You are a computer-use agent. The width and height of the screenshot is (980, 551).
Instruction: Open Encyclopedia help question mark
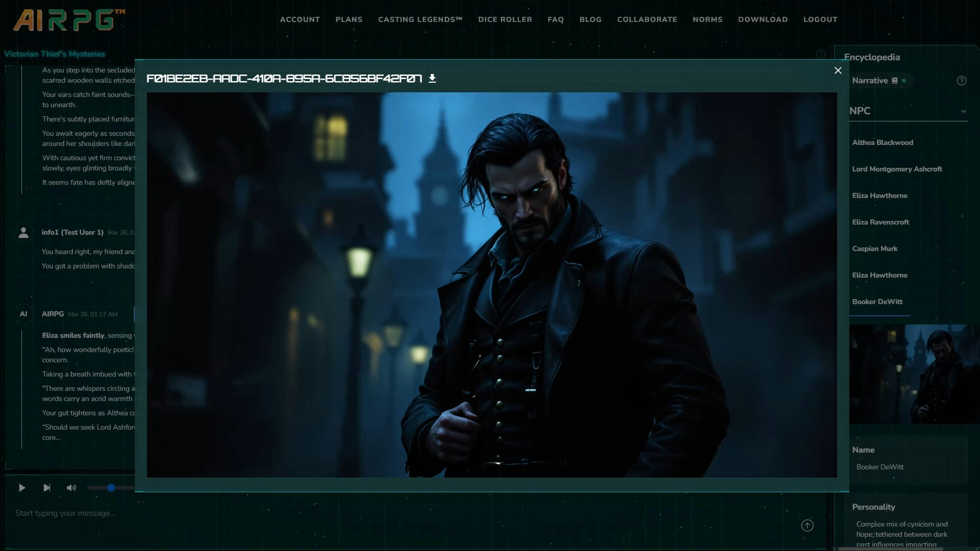[x=961, y=81]
